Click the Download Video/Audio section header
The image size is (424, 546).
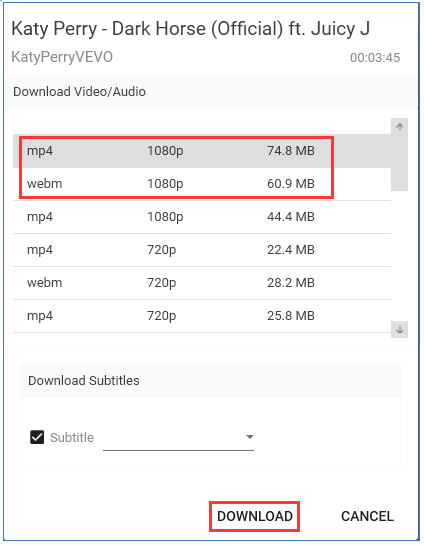(79, 92)
